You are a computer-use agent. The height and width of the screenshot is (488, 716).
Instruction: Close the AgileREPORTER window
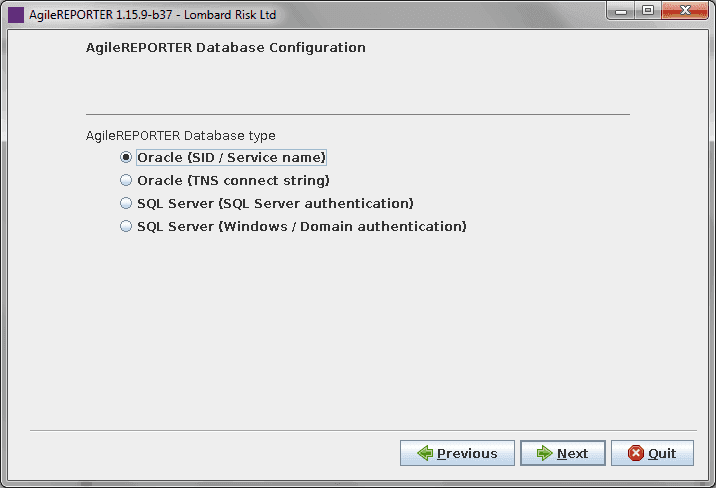[x=684, y=11]
